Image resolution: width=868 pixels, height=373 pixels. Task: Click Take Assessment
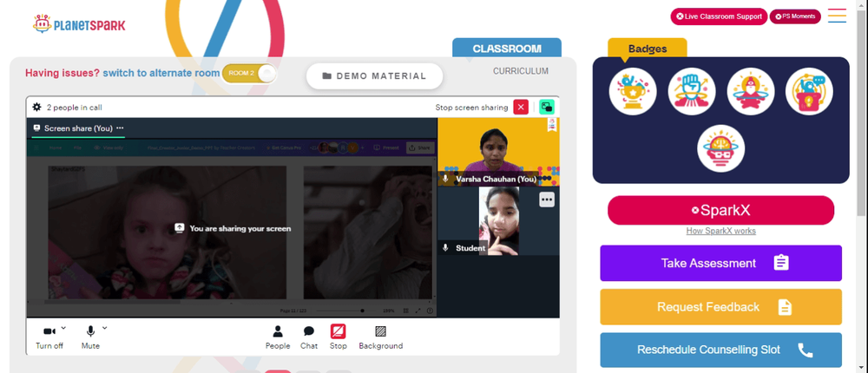click(720, 263)
